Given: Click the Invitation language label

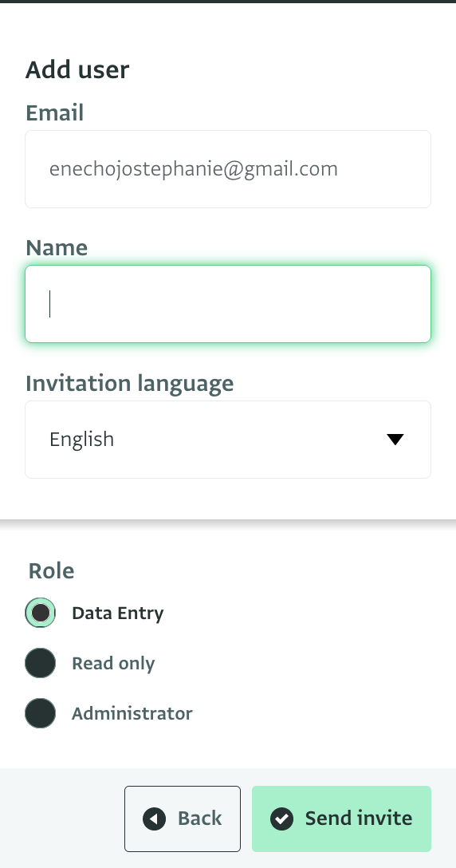Looking at the screenshot, I should click(x=129, y=384).
